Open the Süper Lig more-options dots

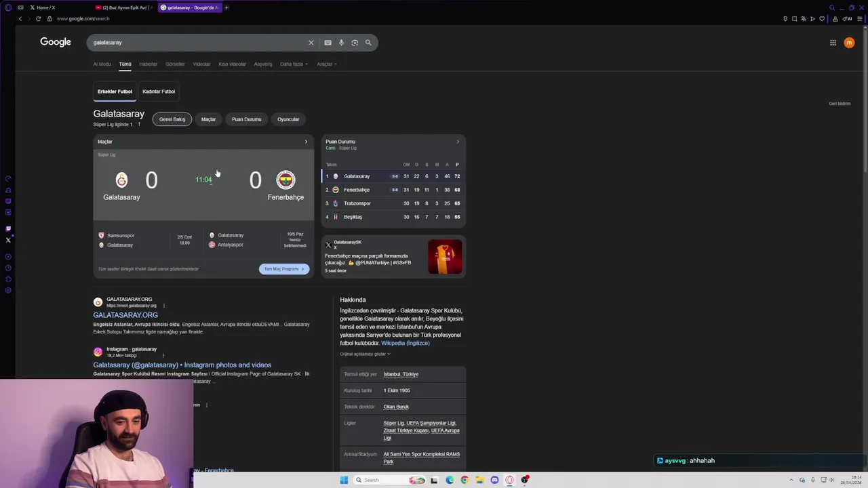point(139,125)
